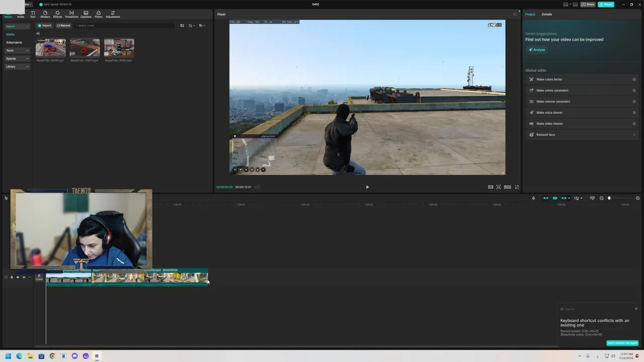Open the Player panel menu icon

coord(515,14)
